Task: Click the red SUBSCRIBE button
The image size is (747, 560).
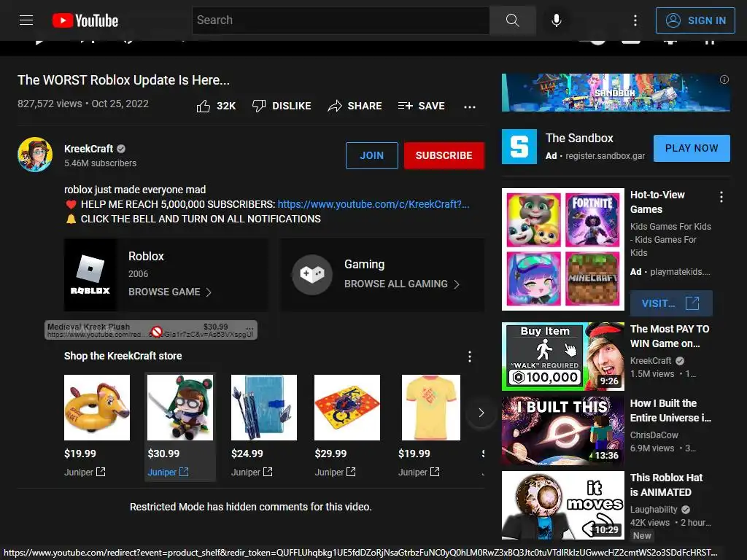Action: point(444,155)
